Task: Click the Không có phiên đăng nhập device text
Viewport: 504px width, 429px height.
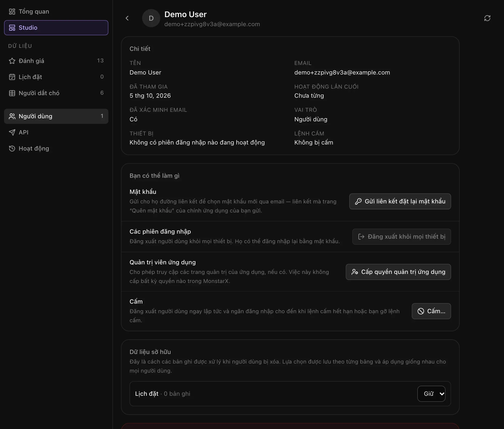Action: pos(197,142)
